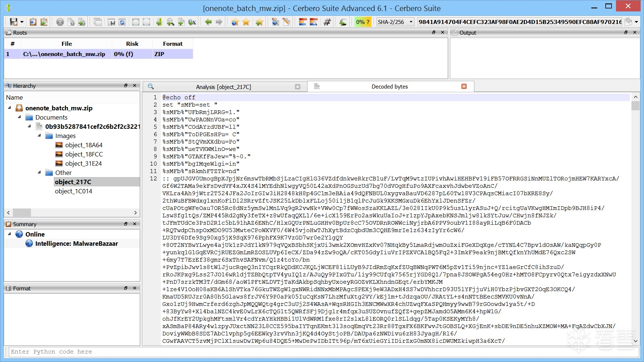The image size is (644, 362).
Task: Close the Output panel
Action: click(x=634, y=32)
